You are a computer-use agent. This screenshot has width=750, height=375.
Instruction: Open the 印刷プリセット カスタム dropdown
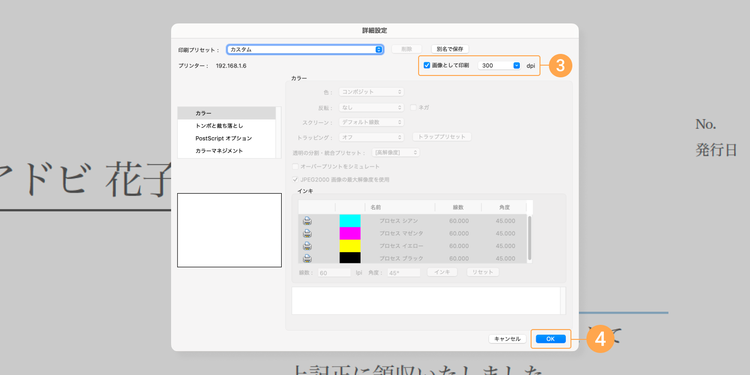305,49
